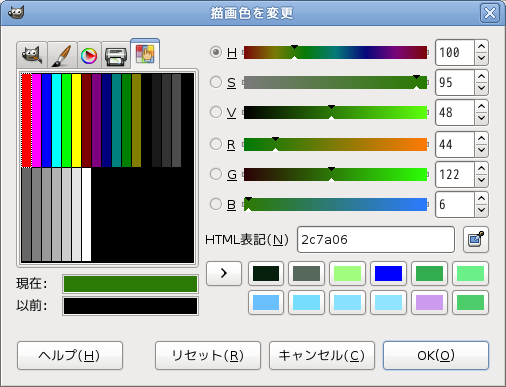The width and height of the screenshot is (506, 387).
Task: Open the Watercolor brush selector tab
Action: [62, 55]
